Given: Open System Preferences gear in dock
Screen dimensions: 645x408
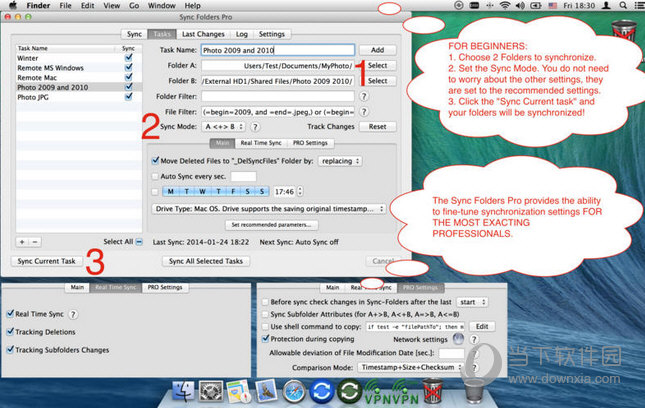Looking at the screenshot, I should coord(211,391).
